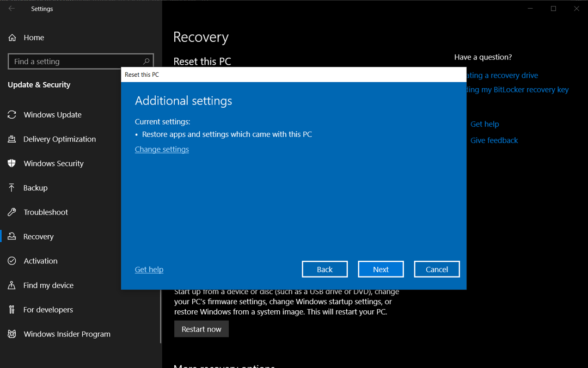Viewport: 588px width, 368px height.
Task: Click inside the Find a setting field
Action: pos(71,61)
